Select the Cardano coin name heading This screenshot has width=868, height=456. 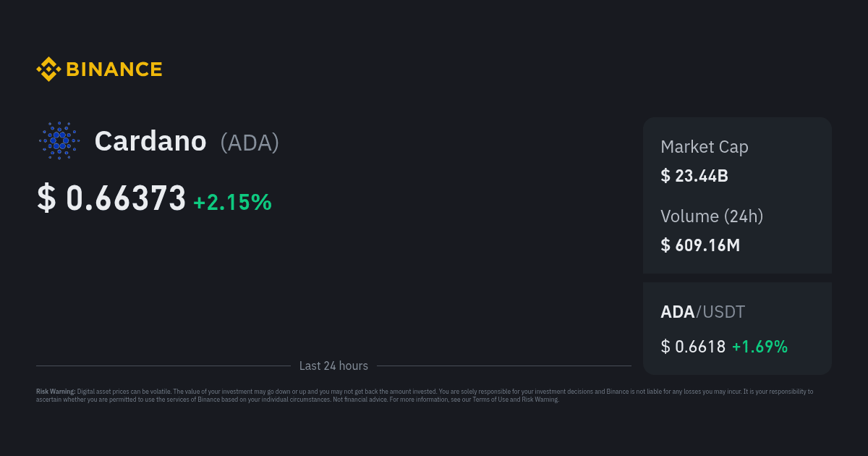(x=150, y=141)
